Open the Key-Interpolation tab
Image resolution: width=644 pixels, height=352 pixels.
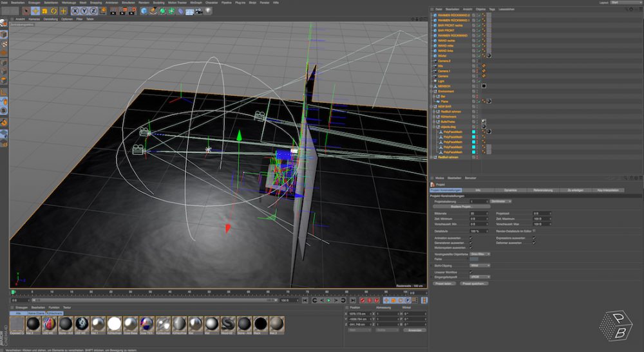click(608, 190)
